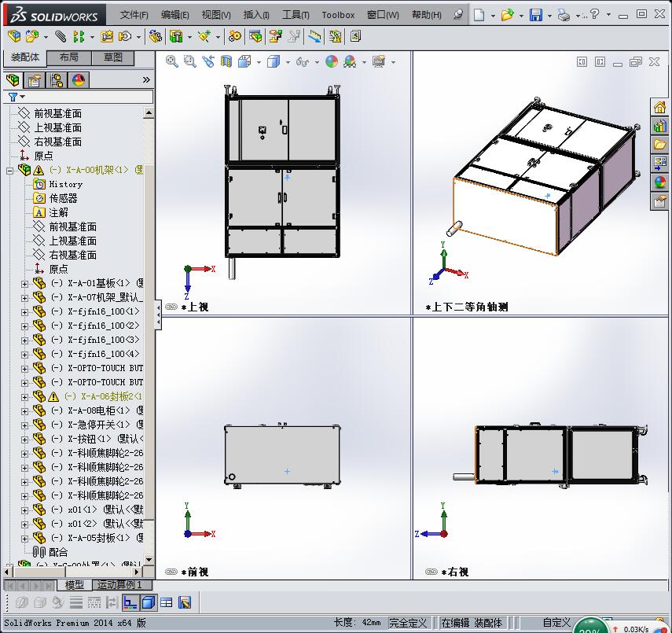Click the Hide/Show Items glasses icon
The height and width of the screenshot is (633, 672).
(x=303, y=61)
